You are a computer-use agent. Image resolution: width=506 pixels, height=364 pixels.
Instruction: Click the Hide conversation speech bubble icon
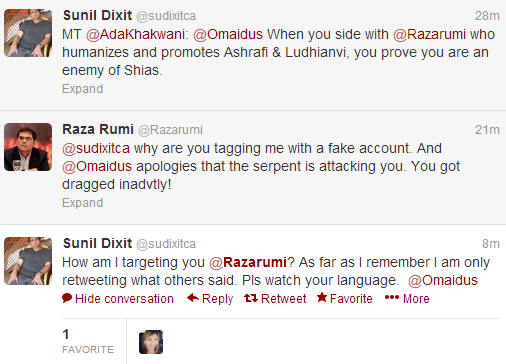pos(67,298)
